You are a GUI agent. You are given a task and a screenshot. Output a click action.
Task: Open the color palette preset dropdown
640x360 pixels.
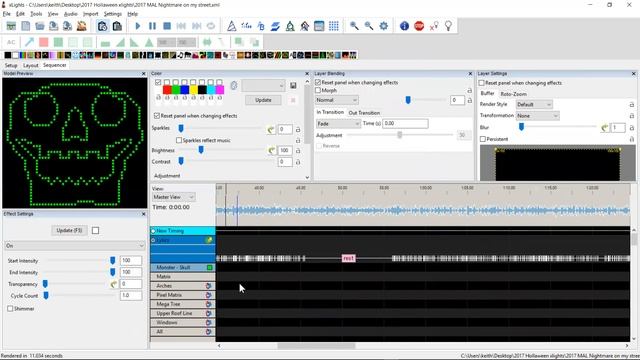(263, 86)
